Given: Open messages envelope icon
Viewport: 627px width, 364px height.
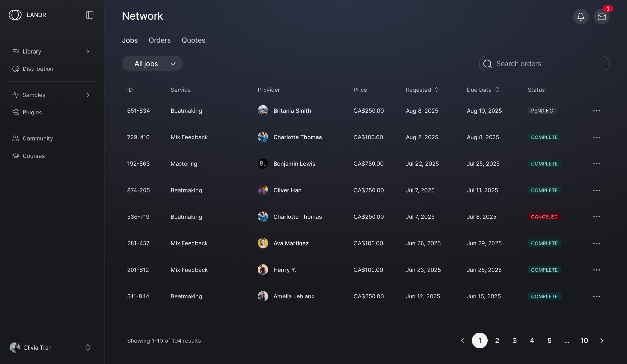Looking at the screenshot, I should tap(601, 16).
